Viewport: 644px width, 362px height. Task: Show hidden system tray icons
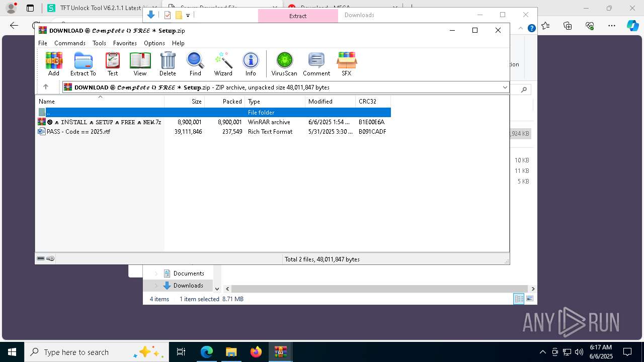[542, 352]
